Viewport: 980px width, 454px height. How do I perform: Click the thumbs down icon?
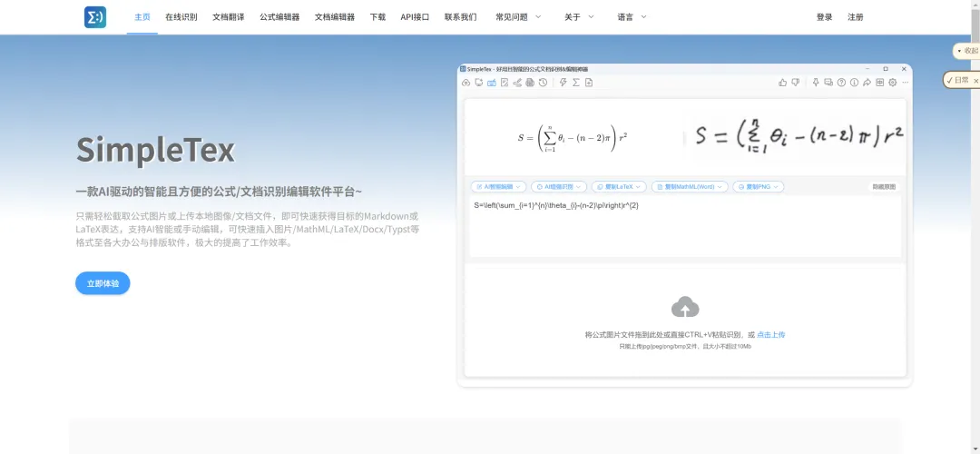click(x=796, y=82)
